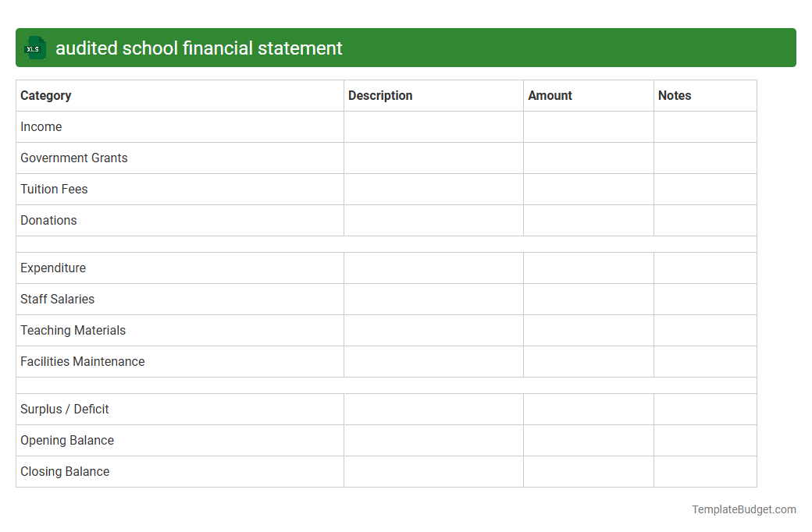Click the Surplus / Deficit row label
The height and width of the screenshot is (532, 812).
coord(64,409)
